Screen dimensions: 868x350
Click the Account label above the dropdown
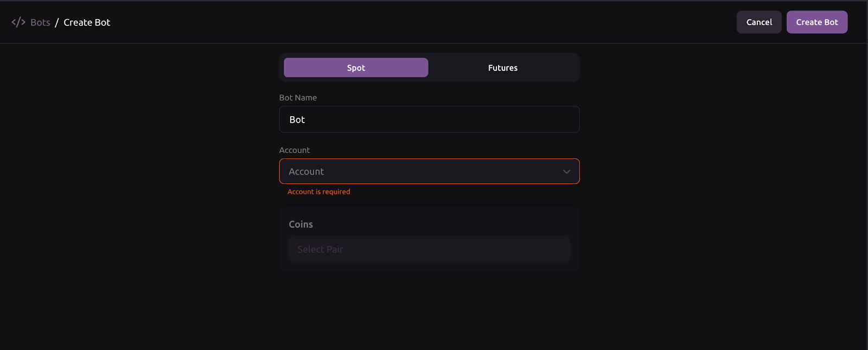(x=295, y=150)
